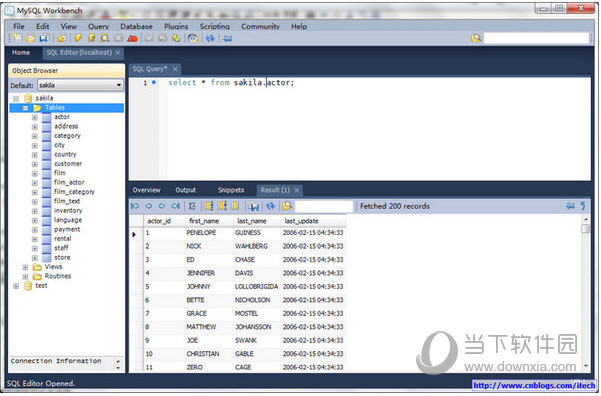
Task: Click the wrap icon at far right of results toolbar
Action: (x=583, y=206)
